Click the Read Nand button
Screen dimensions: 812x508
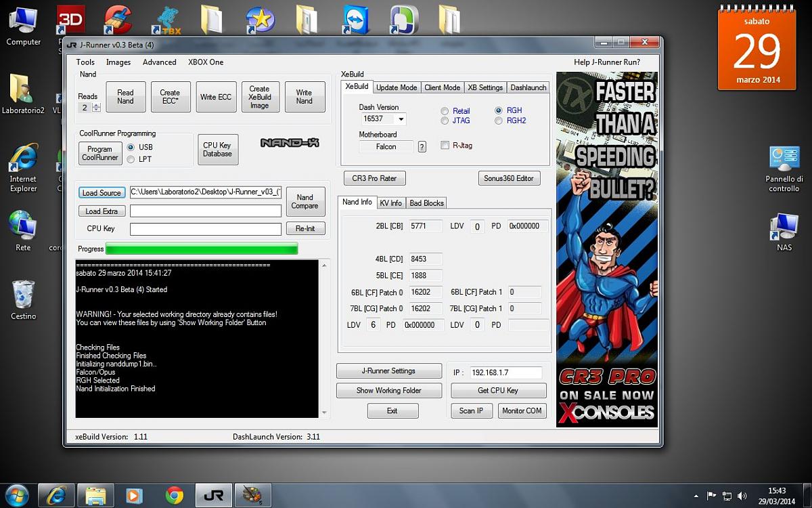pyautogui.click(x=125, y=97)
